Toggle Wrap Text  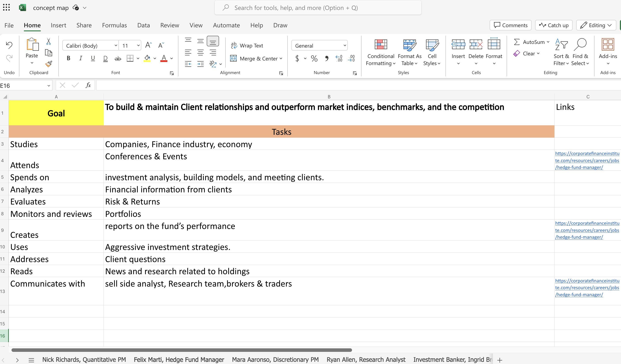247,45
